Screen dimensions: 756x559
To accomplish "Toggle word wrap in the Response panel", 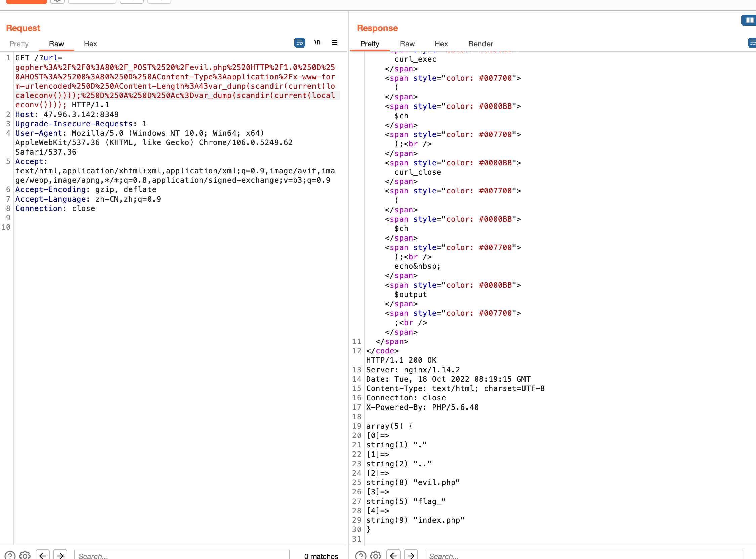I will 752,43.
